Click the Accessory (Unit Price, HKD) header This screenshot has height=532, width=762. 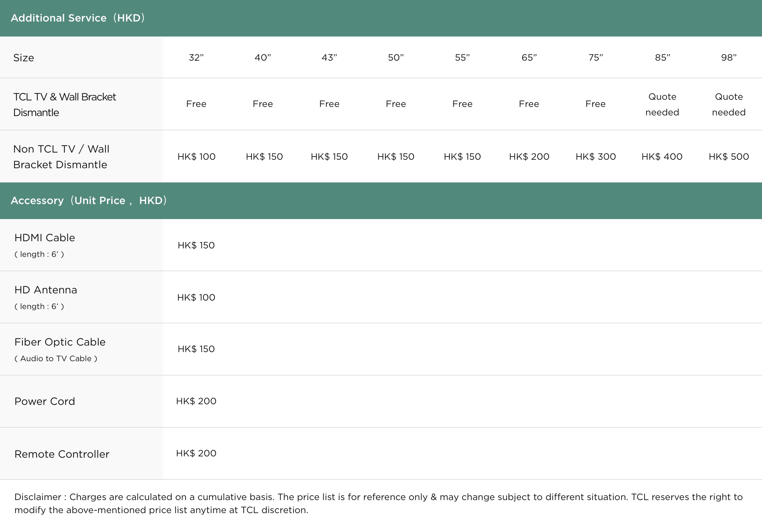click(x=88, y=200)
